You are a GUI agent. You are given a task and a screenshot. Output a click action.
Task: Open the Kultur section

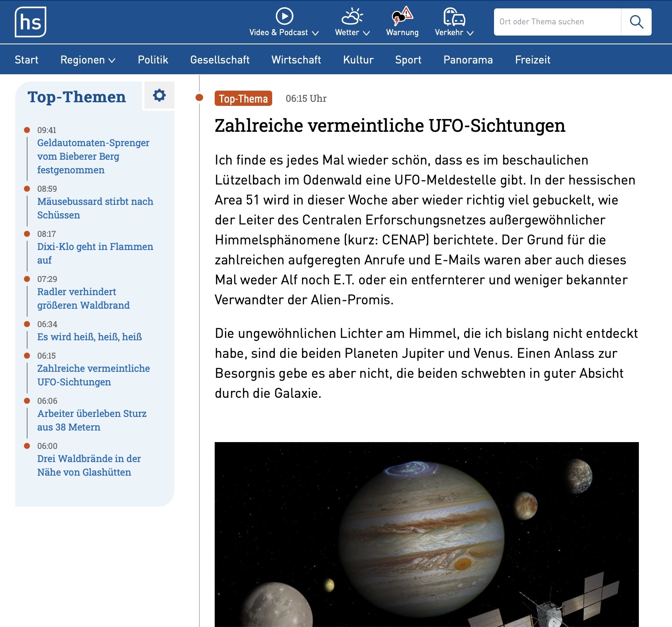tap(358, 60)
